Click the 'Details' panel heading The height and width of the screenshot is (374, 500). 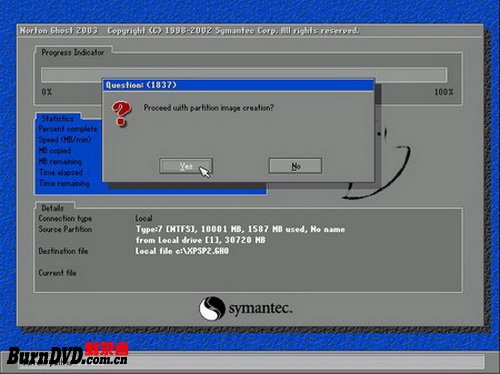click(52, 208)
